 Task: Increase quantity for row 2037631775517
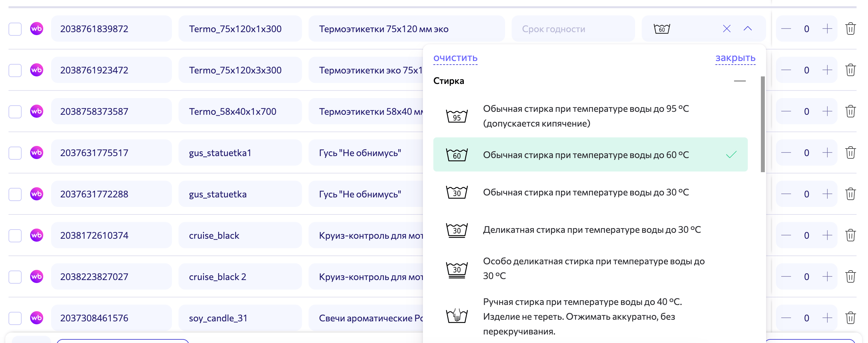(827, 153)
